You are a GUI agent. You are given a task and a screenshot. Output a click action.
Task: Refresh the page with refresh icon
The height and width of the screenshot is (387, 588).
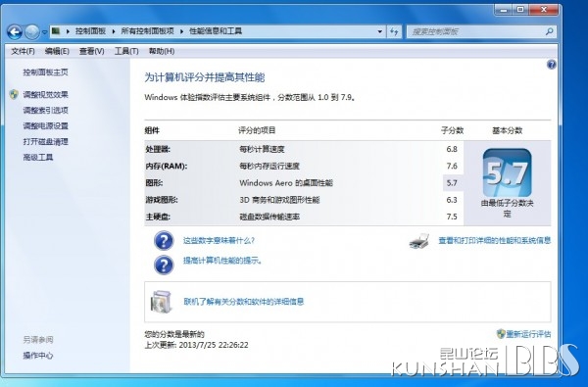(x=394, y=31)
